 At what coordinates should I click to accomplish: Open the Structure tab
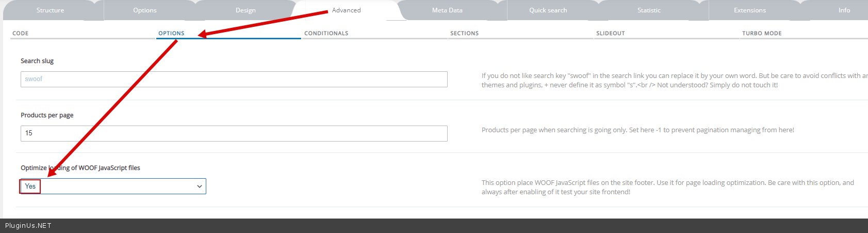(50, 10)
